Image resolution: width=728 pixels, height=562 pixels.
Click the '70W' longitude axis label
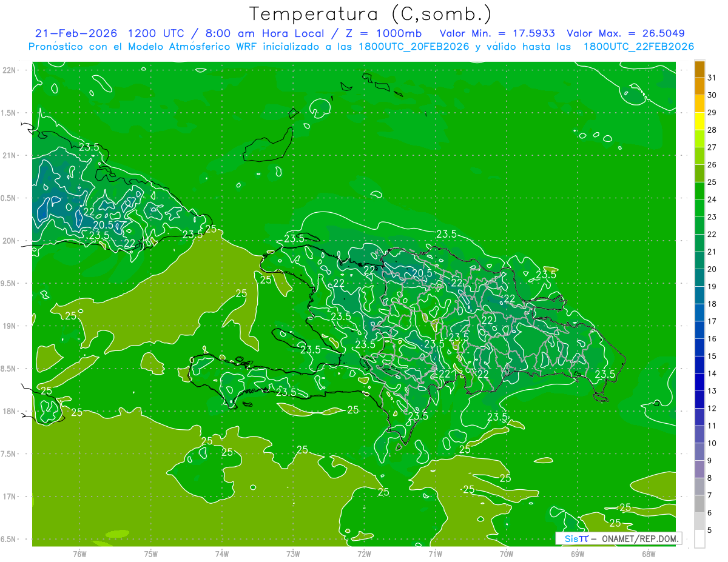pyautogui.click(x=507, y=554)
